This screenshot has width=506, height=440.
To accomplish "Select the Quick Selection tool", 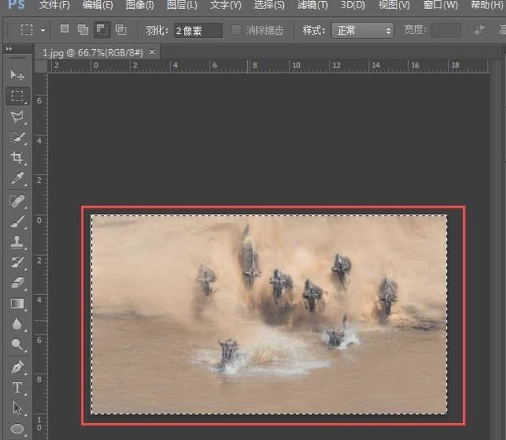I will click(x=17, y=137).
